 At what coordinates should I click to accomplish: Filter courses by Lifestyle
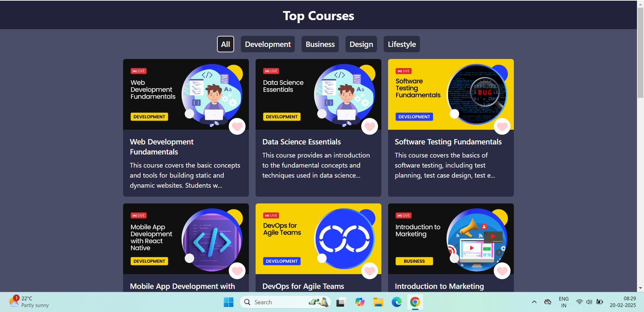pos(402,44)
